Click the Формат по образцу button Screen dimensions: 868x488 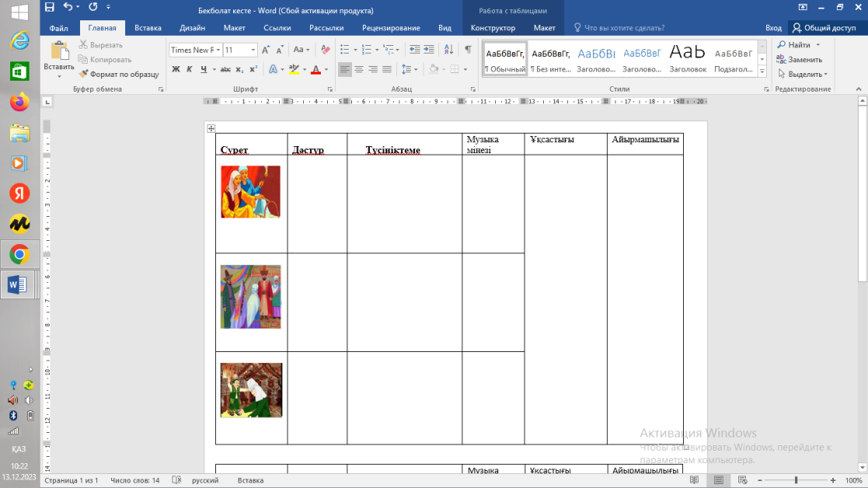119,75
